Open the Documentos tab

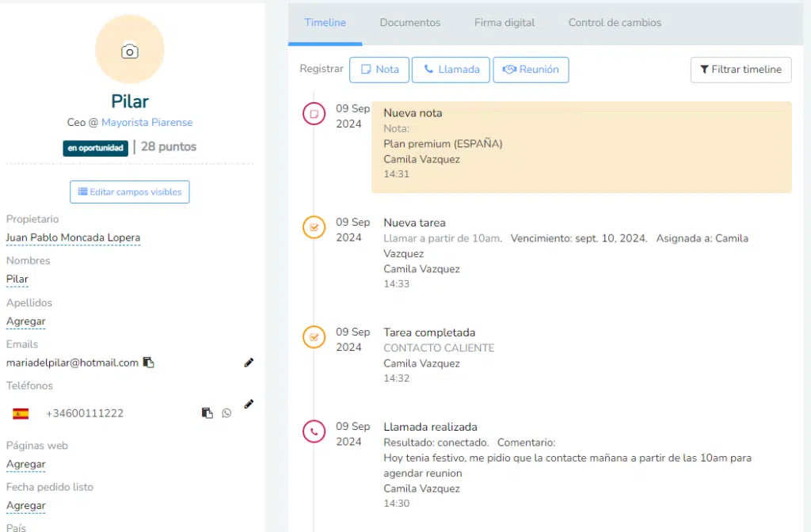(x=410, y=23)
